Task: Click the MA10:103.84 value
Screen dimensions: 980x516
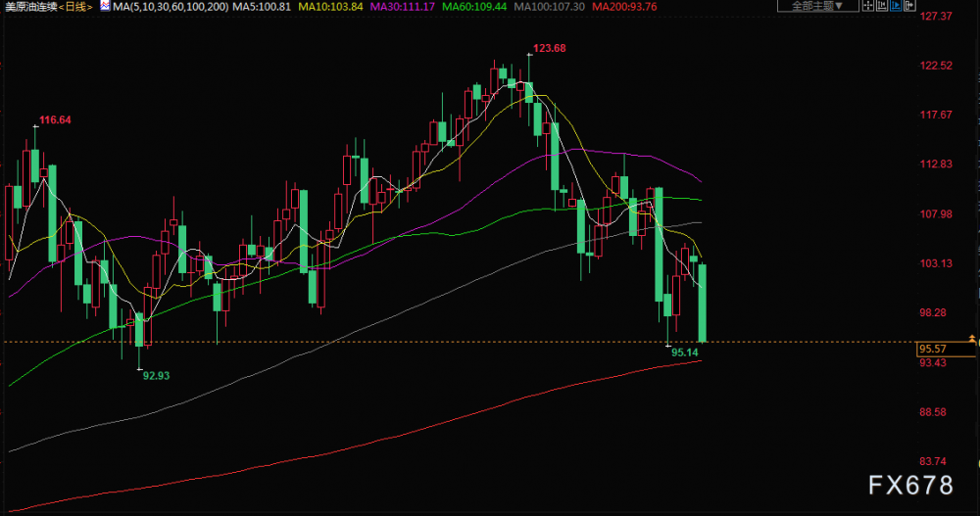Action: [330, 7]
